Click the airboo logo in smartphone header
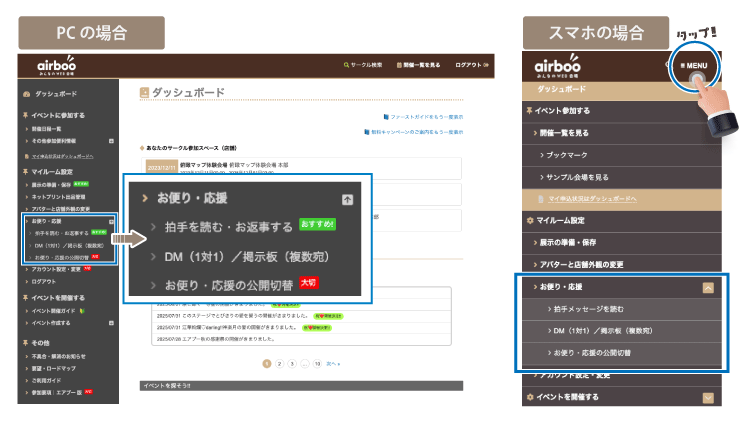The width and height of the screenshot is (750, 421). point(560,66)
